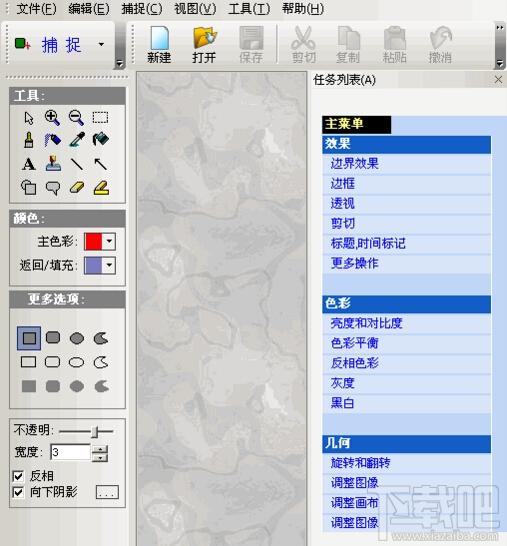This screenshot has width=507, height=546.
Task: Open the 帮助(H) menu
Action: point(303,9)
